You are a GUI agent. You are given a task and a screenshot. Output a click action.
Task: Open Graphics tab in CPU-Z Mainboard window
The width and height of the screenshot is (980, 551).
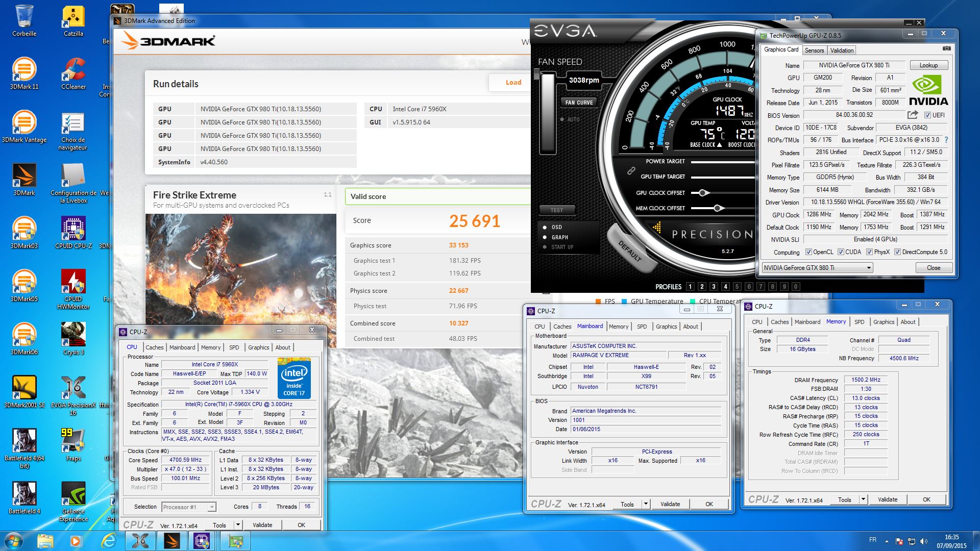tap(666, 327)
